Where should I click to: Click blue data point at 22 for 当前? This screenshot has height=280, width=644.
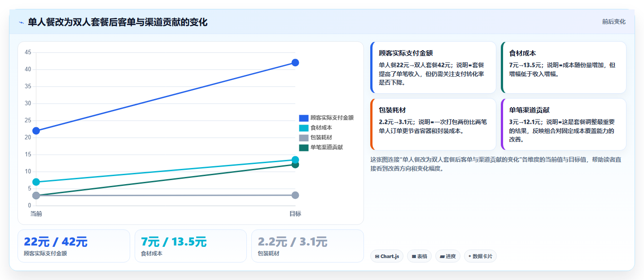(x=36, y=131)
